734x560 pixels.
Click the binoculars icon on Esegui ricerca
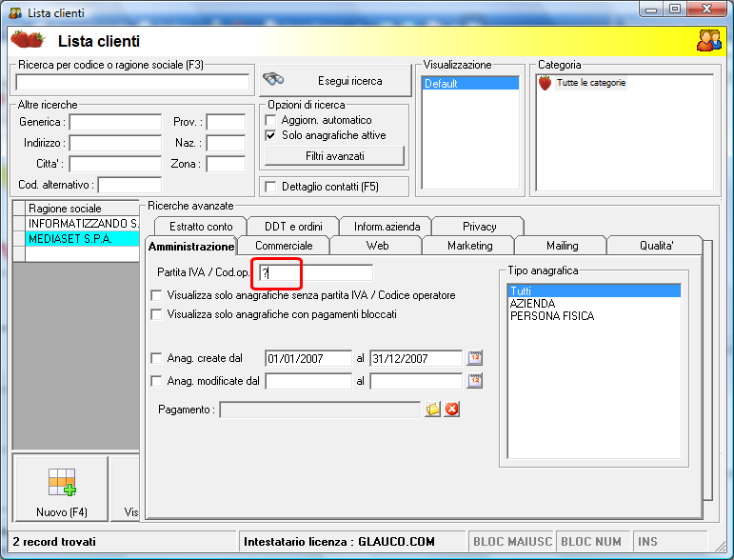pyautogui.click(x=273, y=79)
